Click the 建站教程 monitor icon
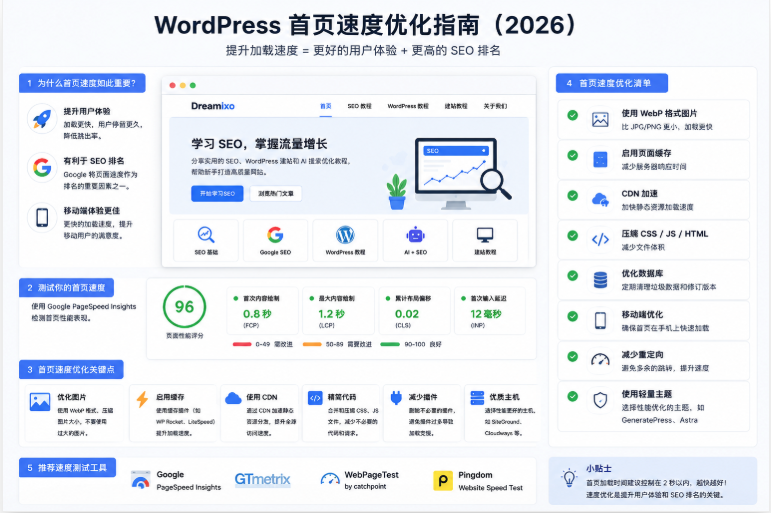The height and width of the screenshot is (513, 771). (485, 235)
